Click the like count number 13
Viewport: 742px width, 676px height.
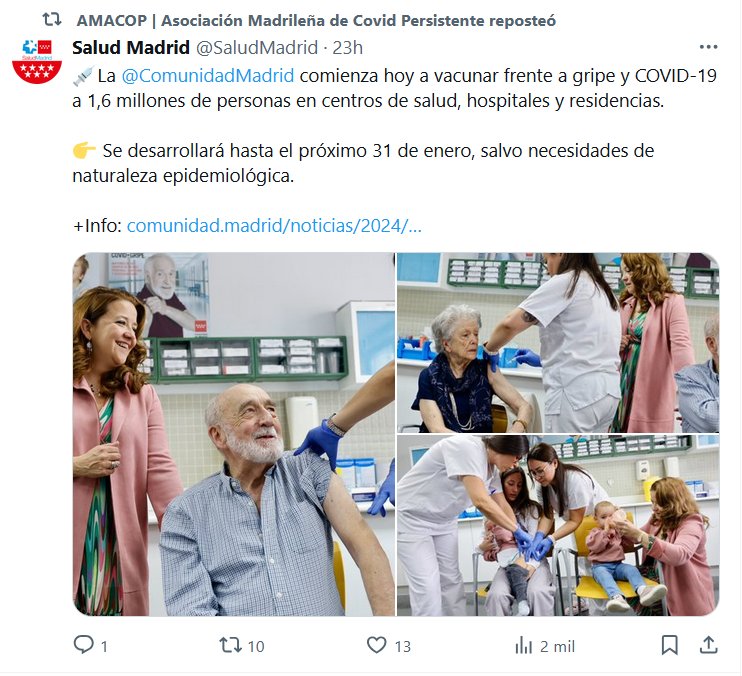pos(403,646)
